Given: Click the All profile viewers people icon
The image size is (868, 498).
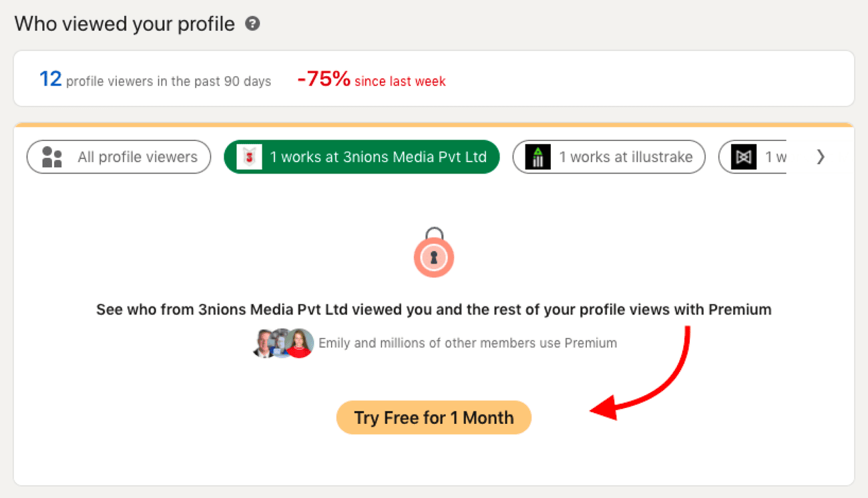Looking at the screenshot, I should click(x=51, y=158).
